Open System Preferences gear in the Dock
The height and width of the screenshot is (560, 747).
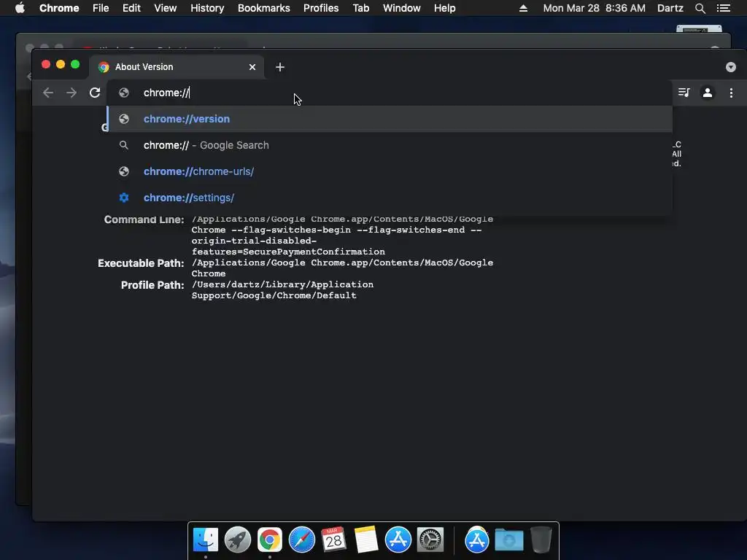click(x=430, y=540)
